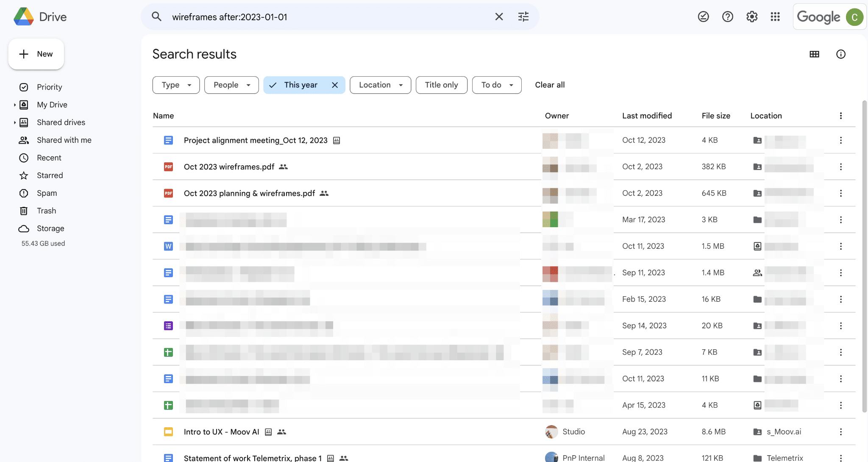Viewport: 868px width, 462px height.
Task: Open the Type filter dropdown
Action: (x=175, y=85)
